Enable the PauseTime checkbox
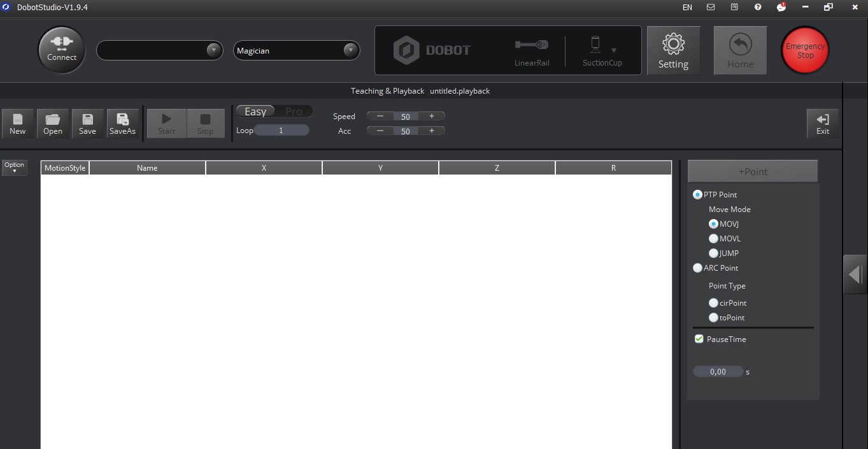This screenshot has width=868, height=449. (699, 339)
